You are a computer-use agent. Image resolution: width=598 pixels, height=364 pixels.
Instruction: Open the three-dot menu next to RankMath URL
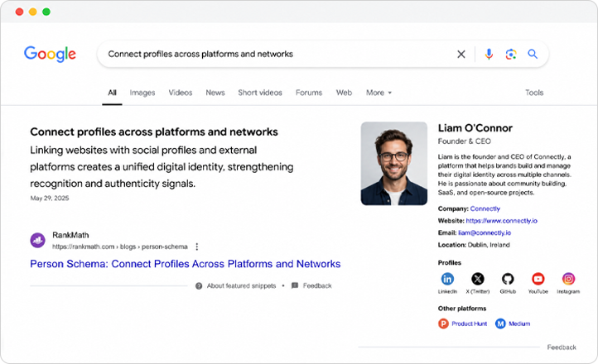[x=197, y=247]
